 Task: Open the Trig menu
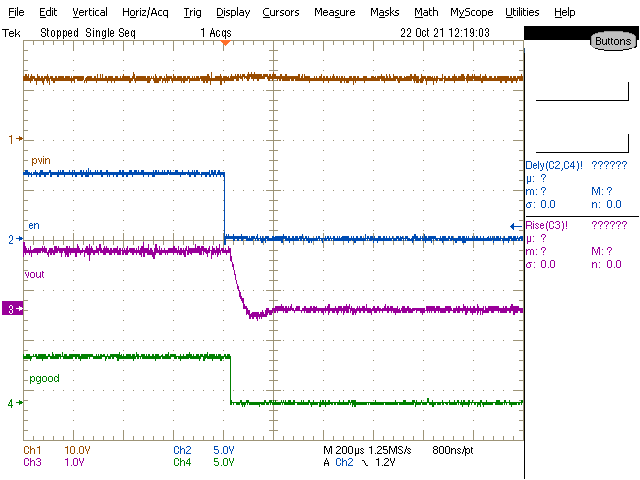(x=192, y=12)
